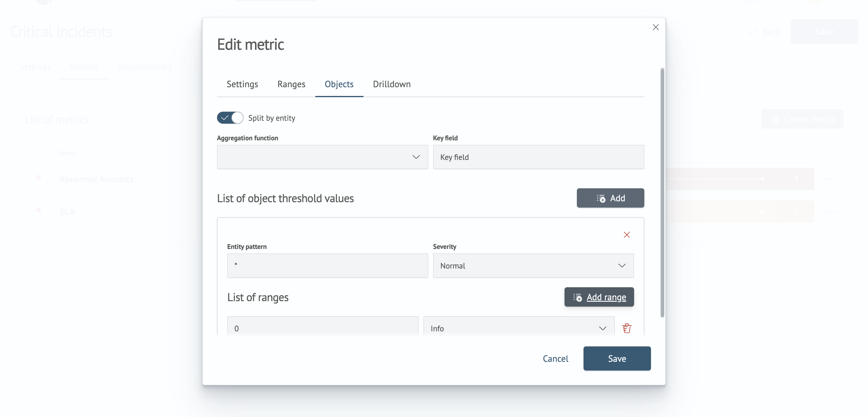Click Create metric button in background page
868x417 pixels.
(x=802, y=119)
